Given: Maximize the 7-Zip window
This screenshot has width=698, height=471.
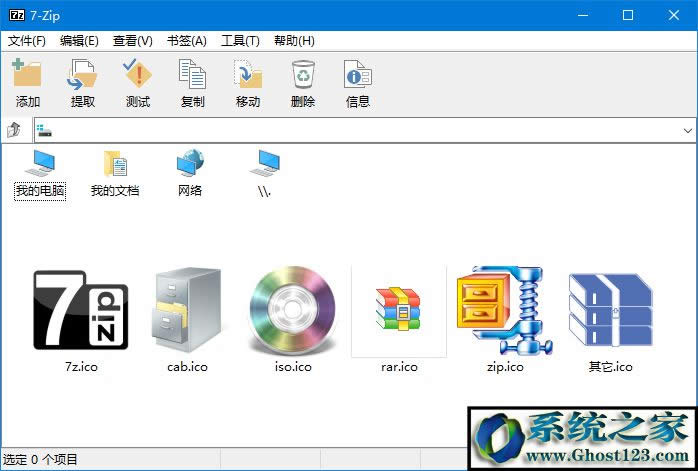Looking at the screenshot, I should [x=628, y=15].
